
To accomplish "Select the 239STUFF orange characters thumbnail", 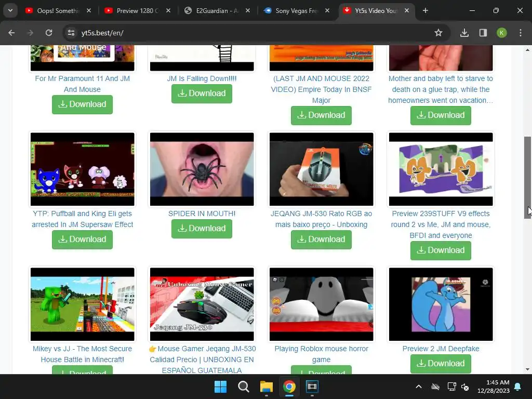I will coord(441,169).
